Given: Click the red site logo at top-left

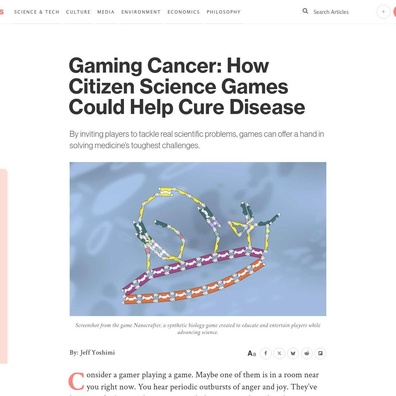Looking at the screenshot, I should click(x=2, y=12).
